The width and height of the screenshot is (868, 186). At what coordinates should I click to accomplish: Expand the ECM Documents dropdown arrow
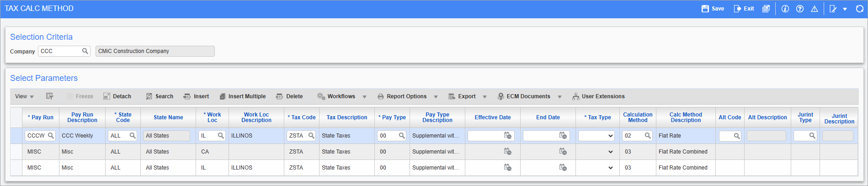pos(559,97)
